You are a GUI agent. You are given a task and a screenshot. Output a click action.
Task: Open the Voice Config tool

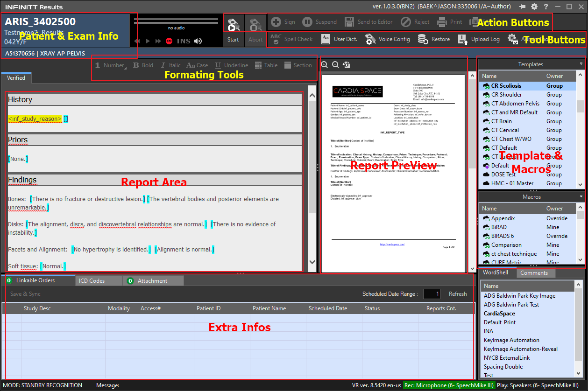pyautogui.click(x=387, y=39)
